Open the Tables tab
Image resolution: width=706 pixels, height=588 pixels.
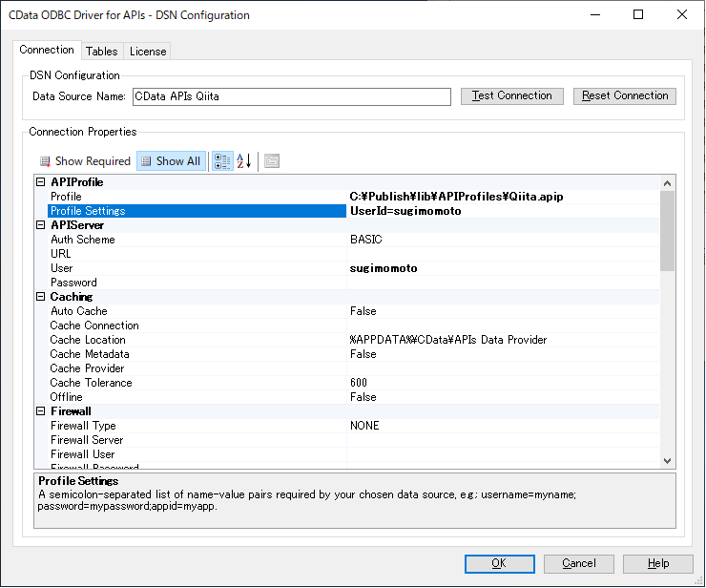(x=102, y=52)
